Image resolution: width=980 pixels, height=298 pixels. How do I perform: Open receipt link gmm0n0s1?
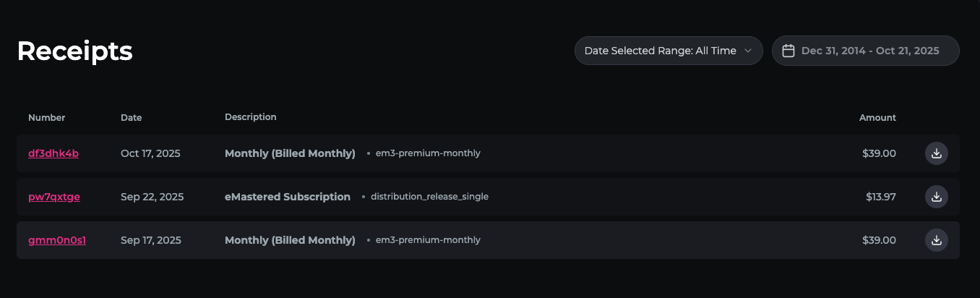57,240
